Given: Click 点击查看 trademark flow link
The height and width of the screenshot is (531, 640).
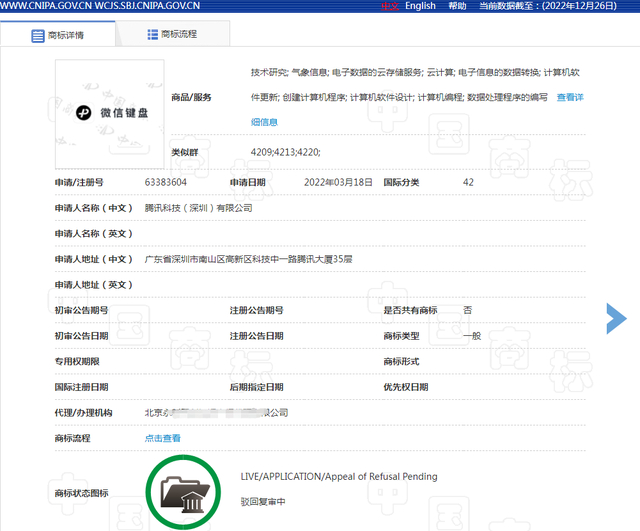Looking at the screenshot, I should [x=162, y=438].
